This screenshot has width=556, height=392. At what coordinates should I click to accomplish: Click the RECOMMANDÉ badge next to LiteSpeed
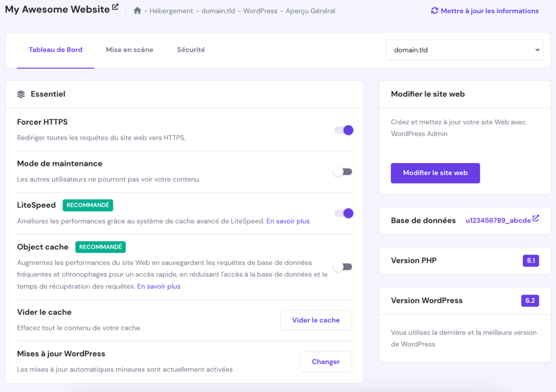89,205
